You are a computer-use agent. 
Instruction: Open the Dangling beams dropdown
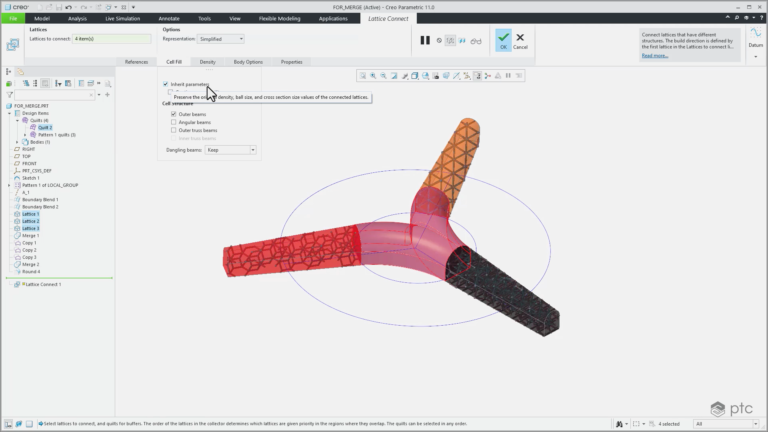(x=230, y=150)
